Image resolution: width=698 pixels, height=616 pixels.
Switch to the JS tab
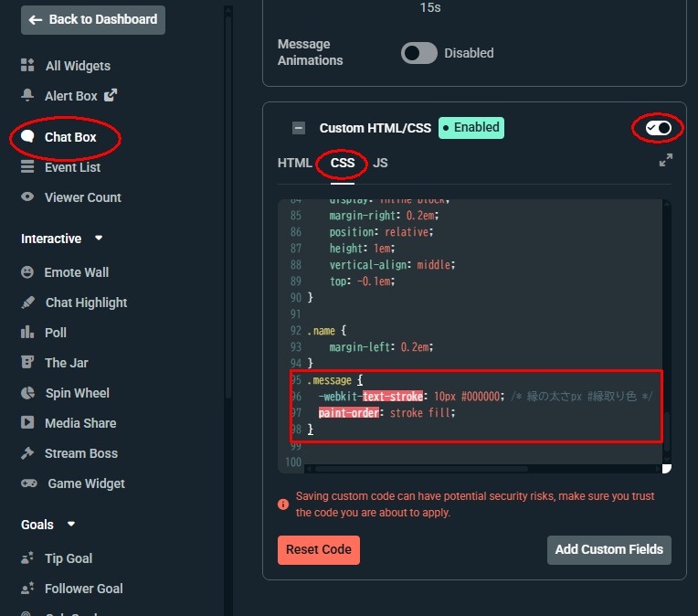tap(380, 163)
